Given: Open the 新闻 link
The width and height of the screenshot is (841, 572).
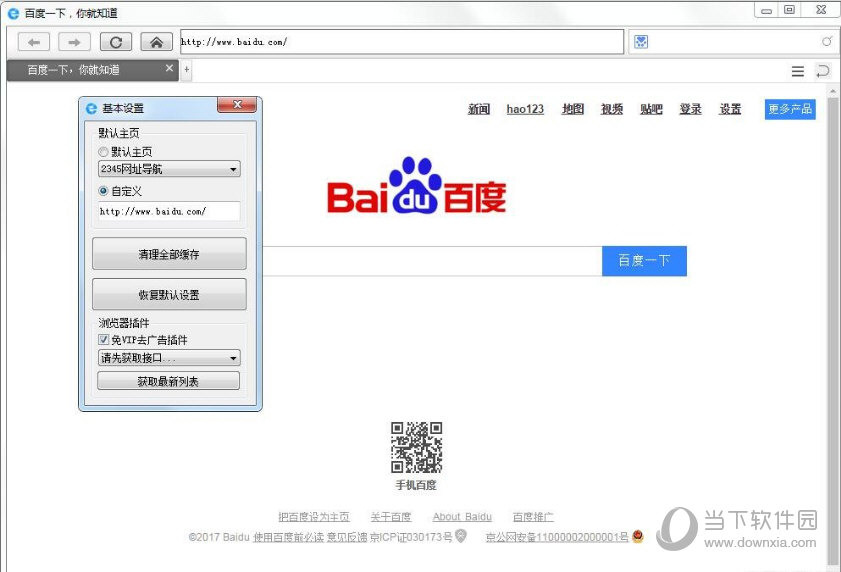Looking at the screenshot, I should 479,109.
